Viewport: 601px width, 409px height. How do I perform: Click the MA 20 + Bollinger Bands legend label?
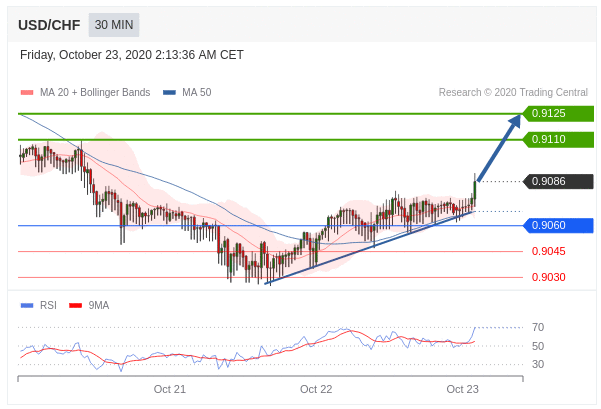point(95,92)
